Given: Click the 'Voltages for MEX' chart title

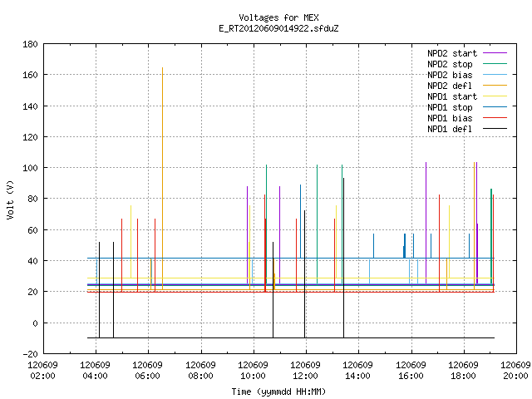Looking at the screenshot, I should pyautogui.click(x=278, y=17).
